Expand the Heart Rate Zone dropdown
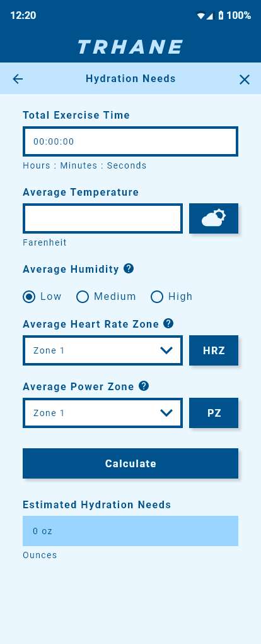Viewport: 261px width, 644px height. click(103, 350)
